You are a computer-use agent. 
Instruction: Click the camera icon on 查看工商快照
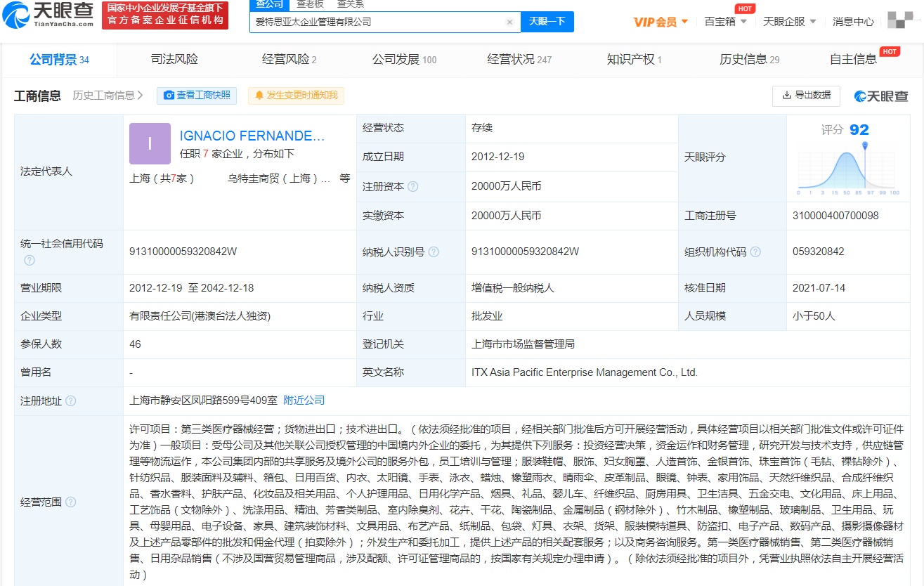point(169,96)
